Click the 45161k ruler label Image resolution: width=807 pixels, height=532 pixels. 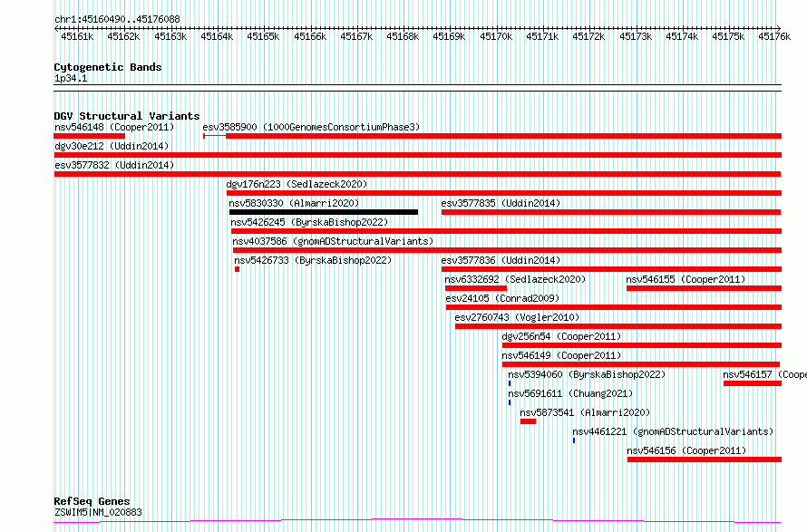[77, 36]
